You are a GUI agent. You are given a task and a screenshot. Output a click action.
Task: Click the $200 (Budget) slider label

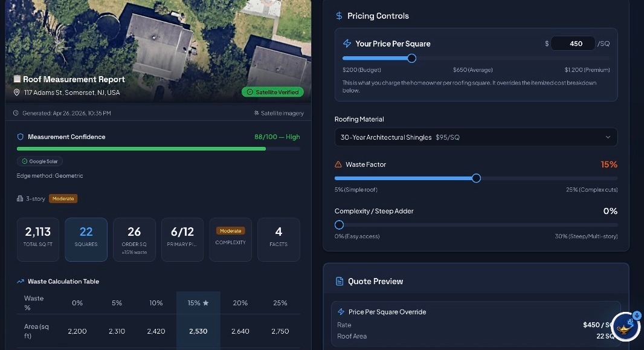[362, 70]
